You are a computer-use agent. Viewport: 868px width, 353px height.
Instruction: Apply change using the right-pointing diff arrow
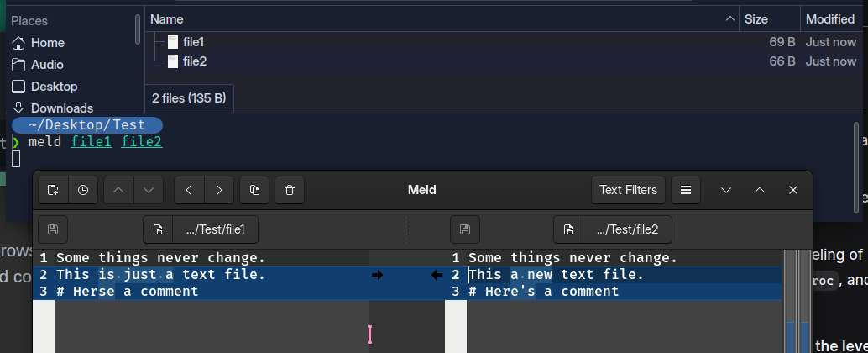377,275
